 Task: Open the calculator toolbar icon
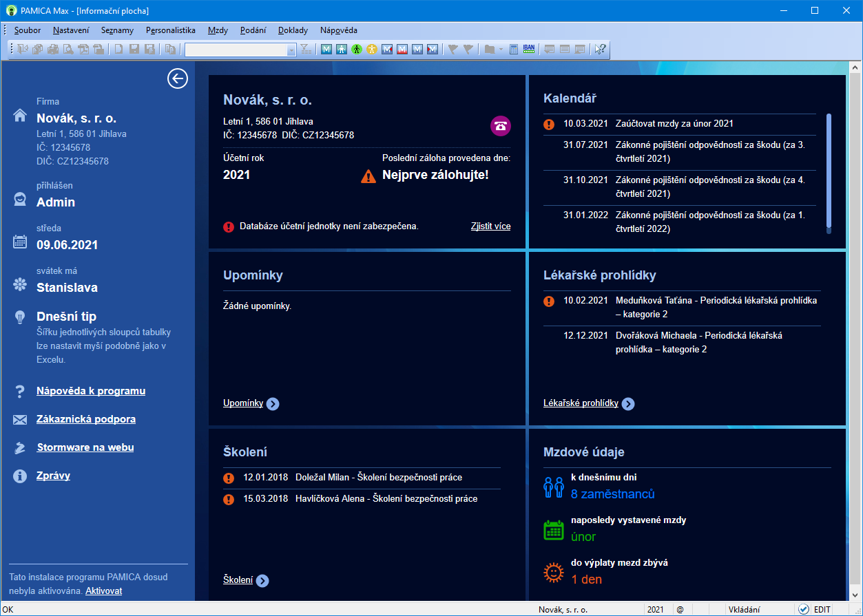click(x=514, y=49)
